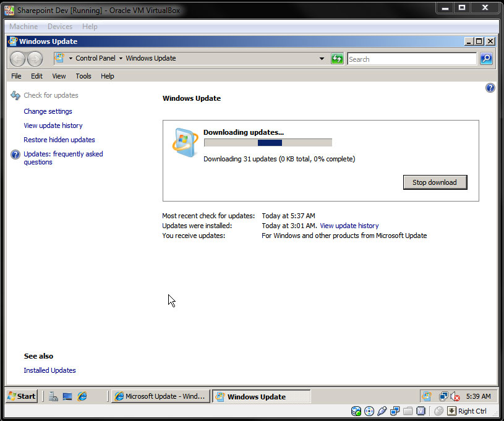Click VirtualBox USB devices status icon

(382, 411)
